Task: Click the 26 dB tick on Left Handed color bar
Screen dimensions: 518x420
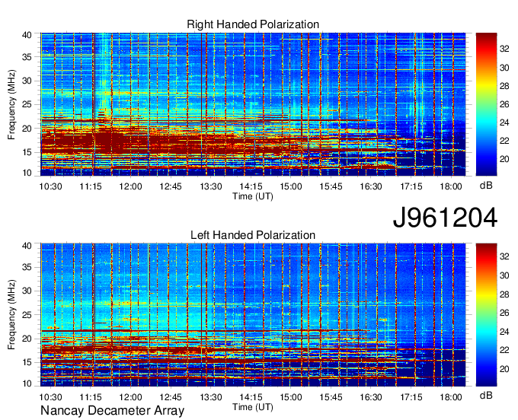Action: (x=504, y=313)
